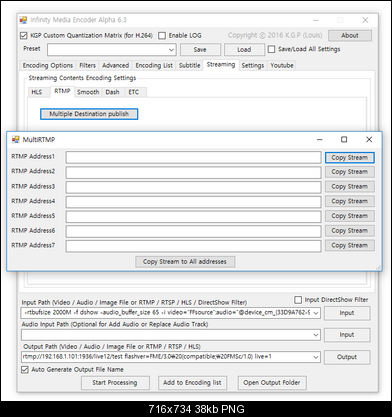Focus the RTMP Address6 text field

tap(193, 231)
